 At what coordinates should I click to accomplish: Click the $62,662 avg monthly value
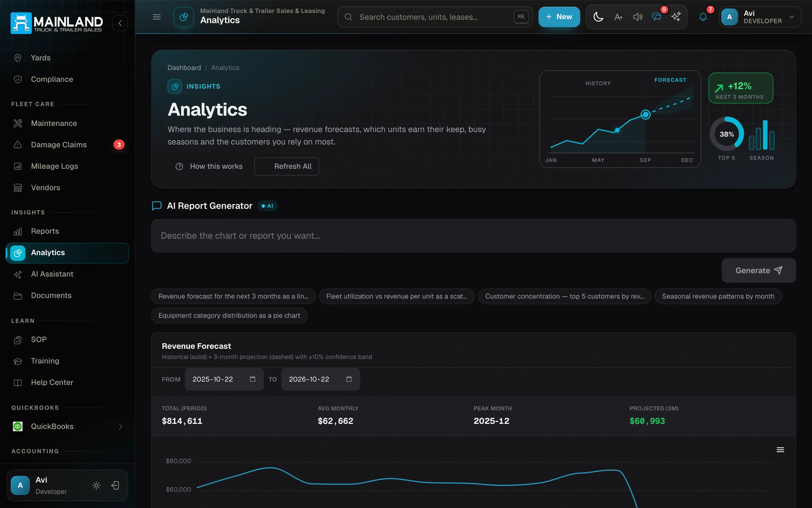(x=335, y=421)
